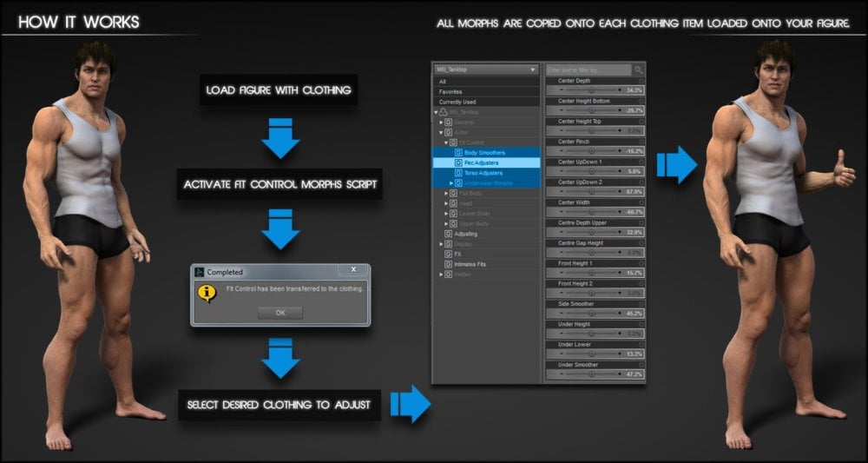
Task: Expand the Lower Body group arrow
Action: pos(446,213)
